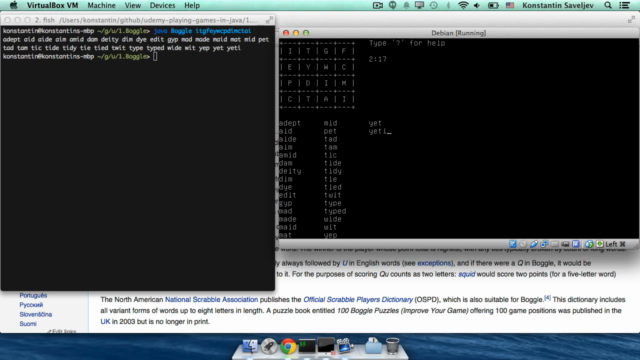Open the volume control in menu bar
This screenshot has height=360, width=640.
coord(477,5)
